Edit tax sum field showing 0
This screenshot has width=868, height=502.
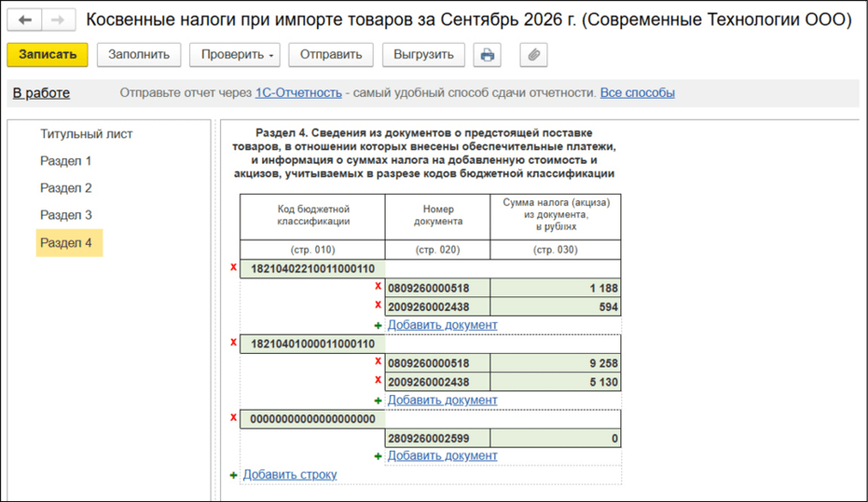(556, 438)
